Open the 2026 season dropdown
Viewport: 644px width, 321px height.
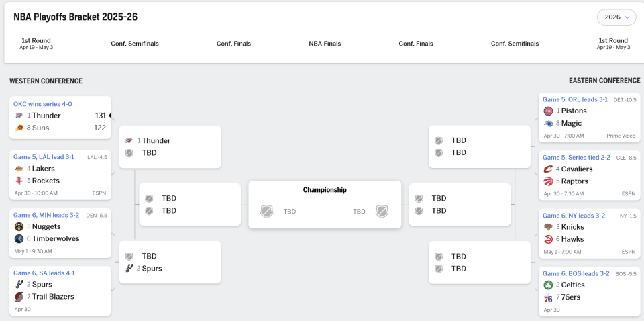[616, 17]
